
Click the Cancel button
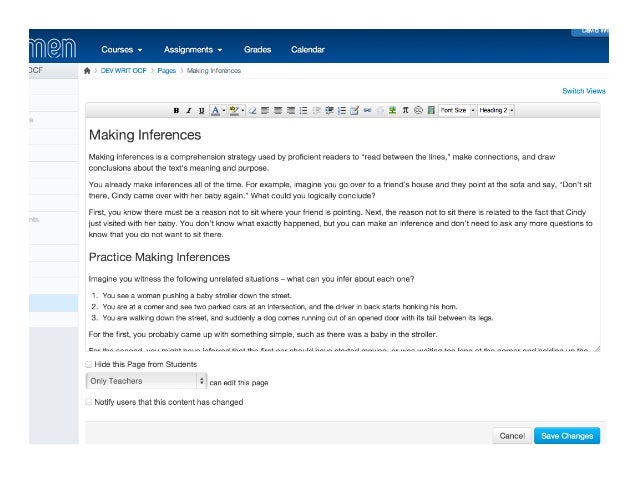[512, 436]
